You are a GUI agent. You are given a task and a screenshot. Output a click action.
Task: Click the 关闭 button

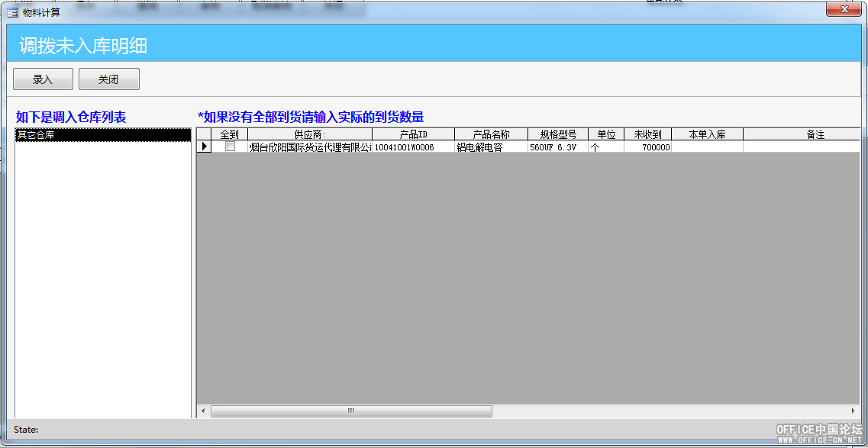108,79
